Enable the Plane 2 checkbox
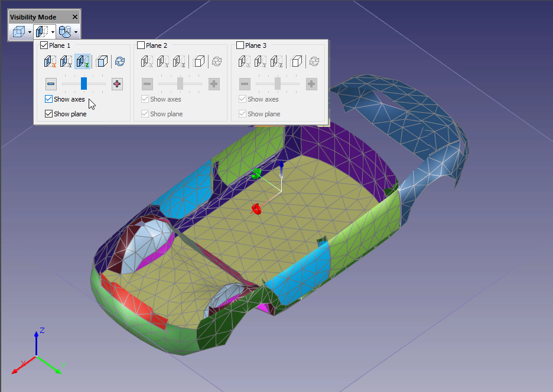The height and width of the screenshot is (392, 553). click(141, 45)
